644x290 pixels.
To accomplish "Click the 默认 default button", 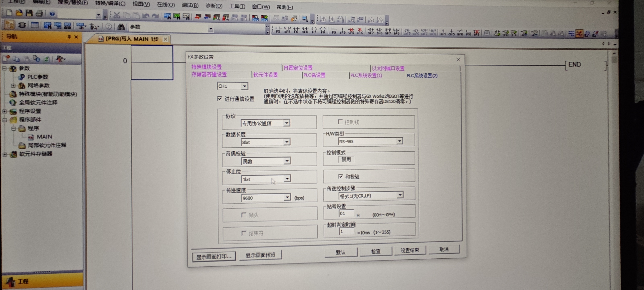I will click(x=341, y=252).
